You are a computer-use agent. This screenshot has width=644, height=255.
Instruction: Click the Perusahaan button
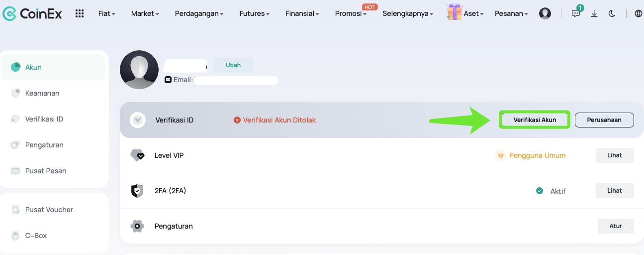[605, 120]
